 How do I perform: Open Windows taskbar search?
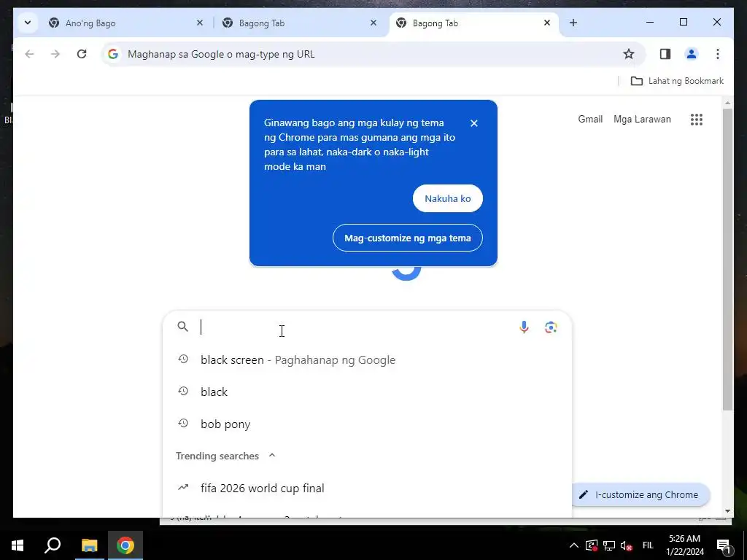tap(53, 545)
